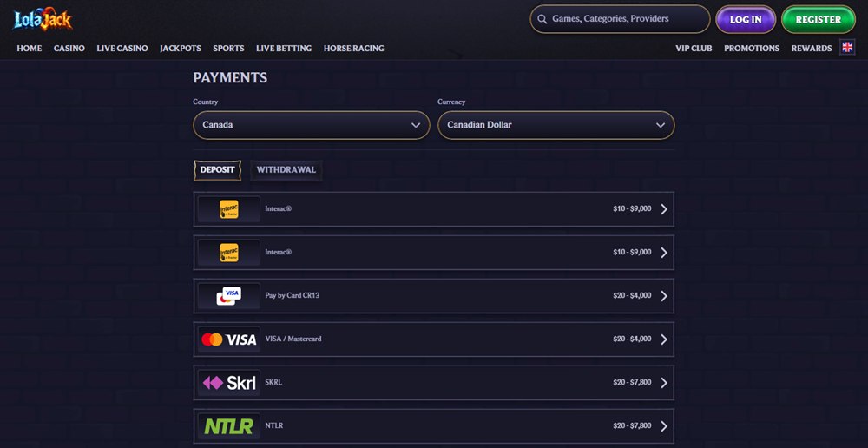
Task: Click the Register button
Action: (819, 19)
